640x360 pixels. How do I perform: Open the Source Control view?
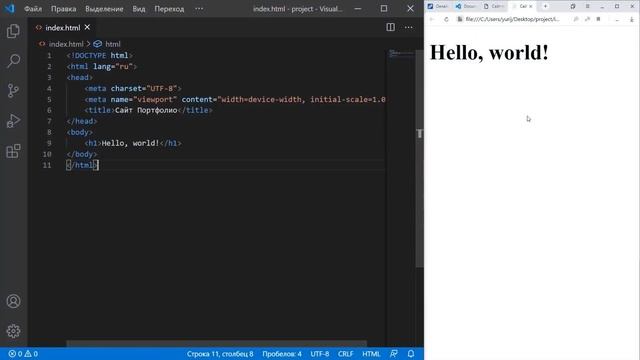coord(13,91)
